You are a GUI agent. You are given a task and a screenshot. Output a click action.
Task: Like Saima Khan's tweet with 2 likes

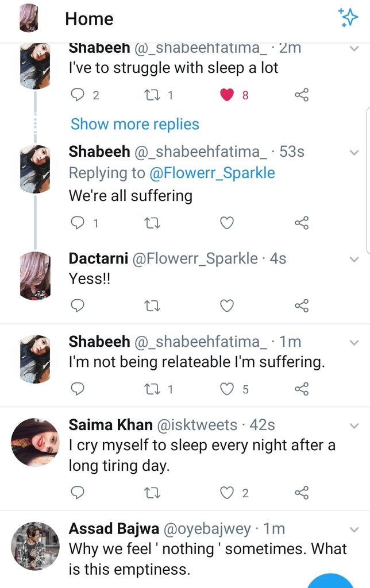click(x=226, y=493)
